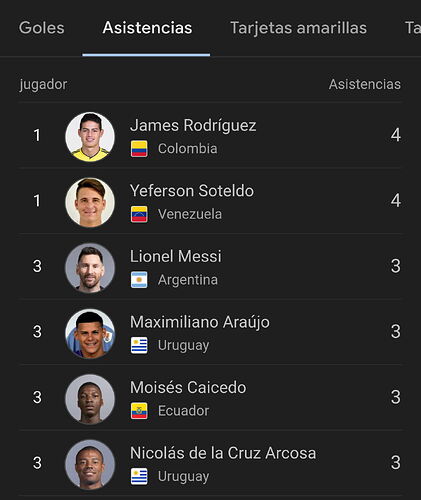The image size is (421, 500).
Task: Click Moisés Caicedo's profile photo
Action: [90, 399]
